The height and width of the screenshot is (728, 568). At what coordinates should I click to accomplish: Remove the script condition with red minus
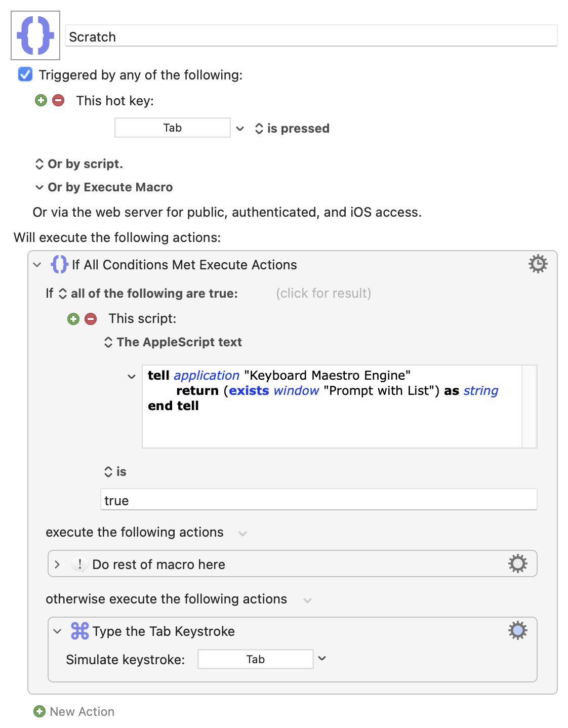point(91,318)
